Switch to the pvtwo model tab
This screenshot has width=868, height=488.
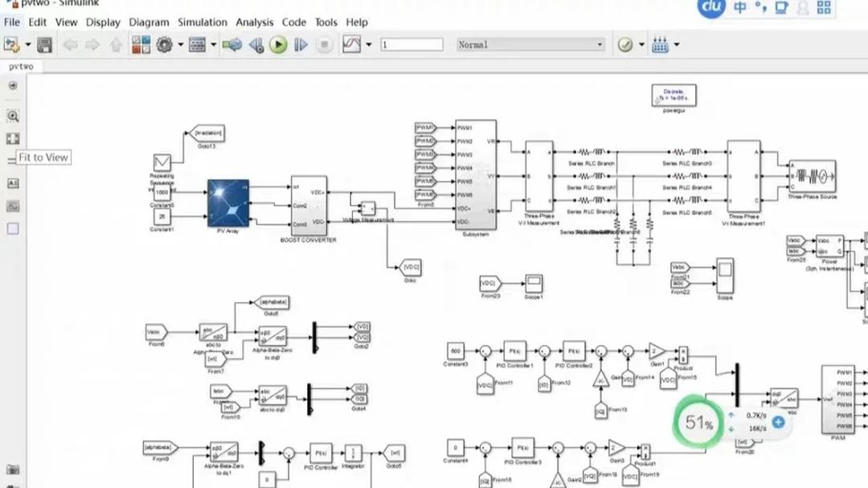(21, 67)
